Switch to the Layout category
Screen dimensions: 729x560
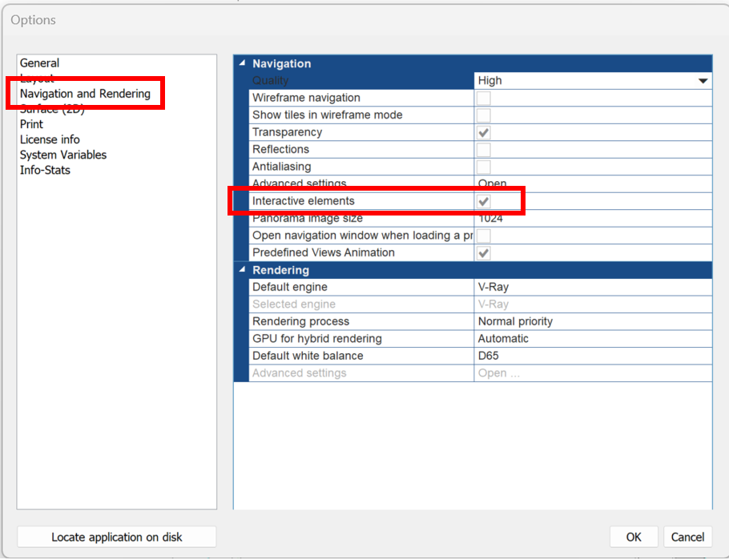[36, 78]
